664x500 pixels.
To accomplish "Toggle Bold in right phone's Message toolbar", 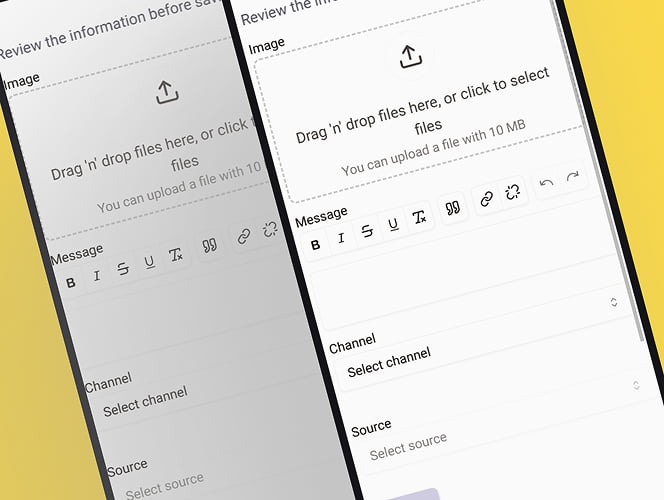I will [315, 245].
